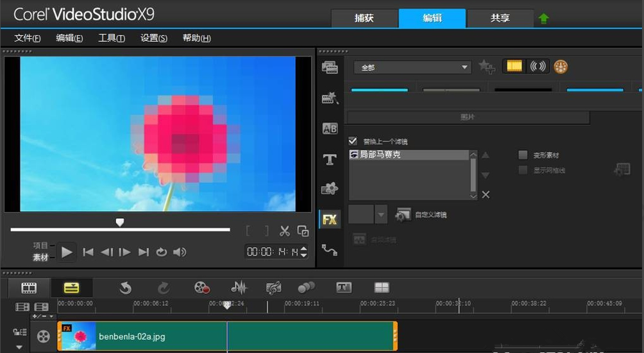Click the preview scrubber slider handle
This screenshot has height=353, width=644.
click(119, 222)
